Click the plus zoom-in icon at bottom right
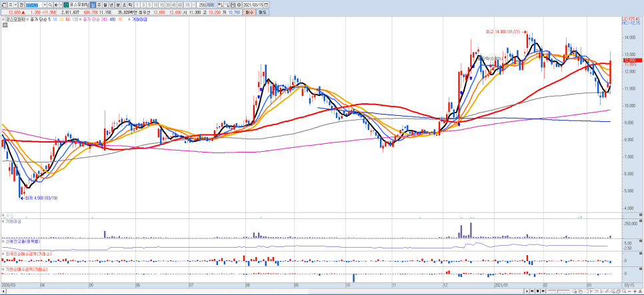This screenshot has width=644, height=295. pyautogui.click(x=635, y=291)
